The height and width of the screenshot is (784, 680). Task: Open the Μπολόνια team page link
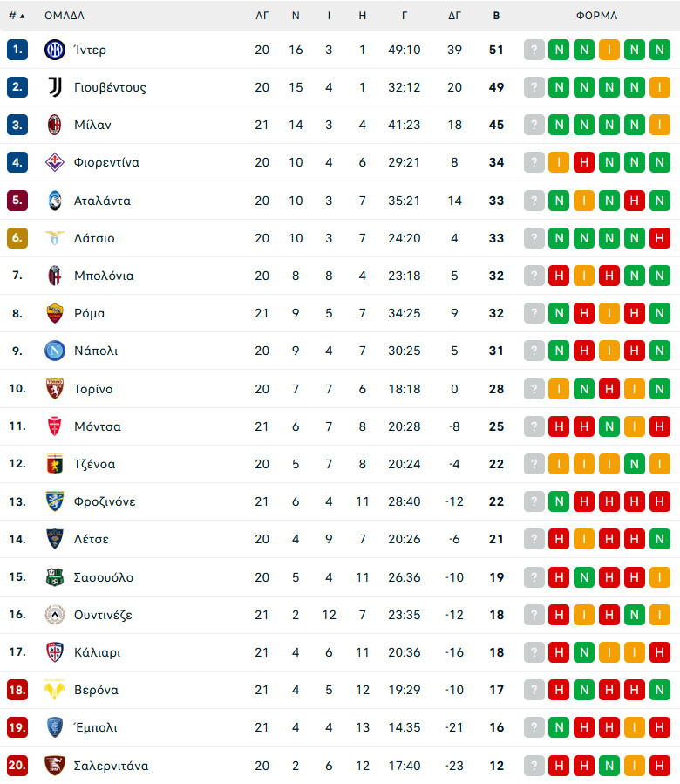click(x=104, y=276)
